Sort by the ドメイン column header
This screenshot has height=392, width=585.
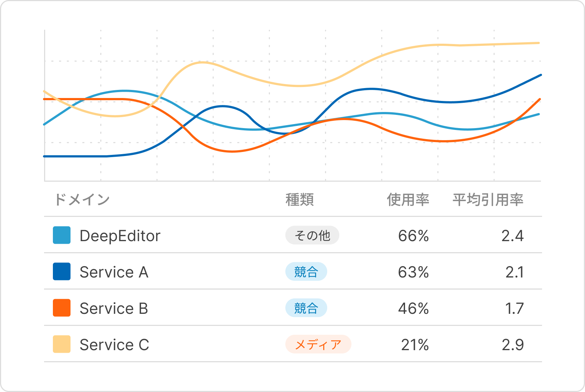(82, 200)
